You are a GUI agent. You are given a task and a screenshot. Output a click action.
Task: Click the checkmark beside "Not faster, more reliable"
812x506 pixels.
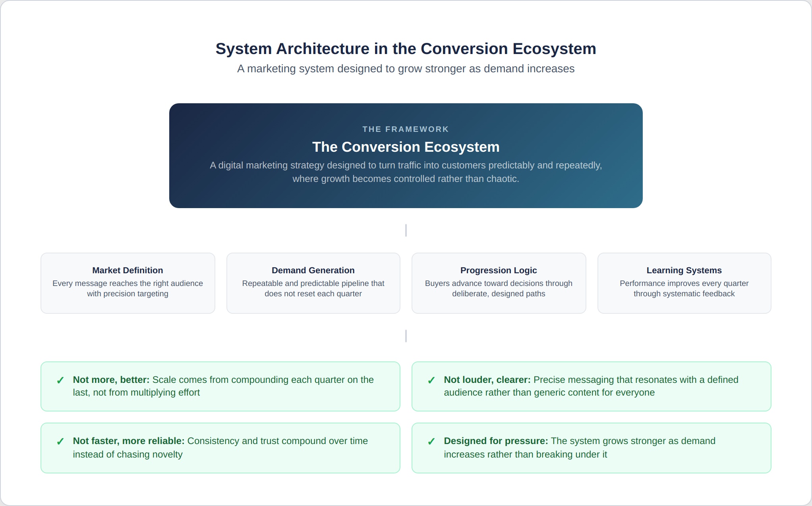point(60,442)
